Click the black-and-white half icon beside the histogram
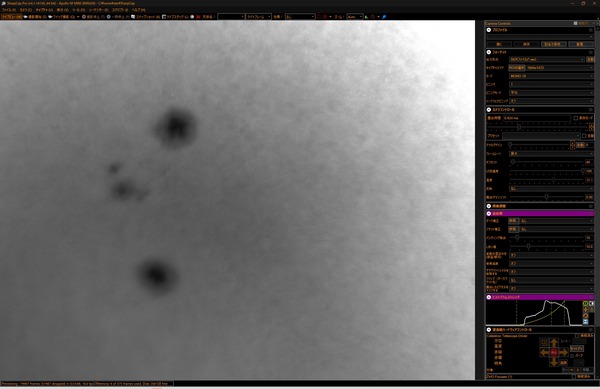 [x=592, y=303]
